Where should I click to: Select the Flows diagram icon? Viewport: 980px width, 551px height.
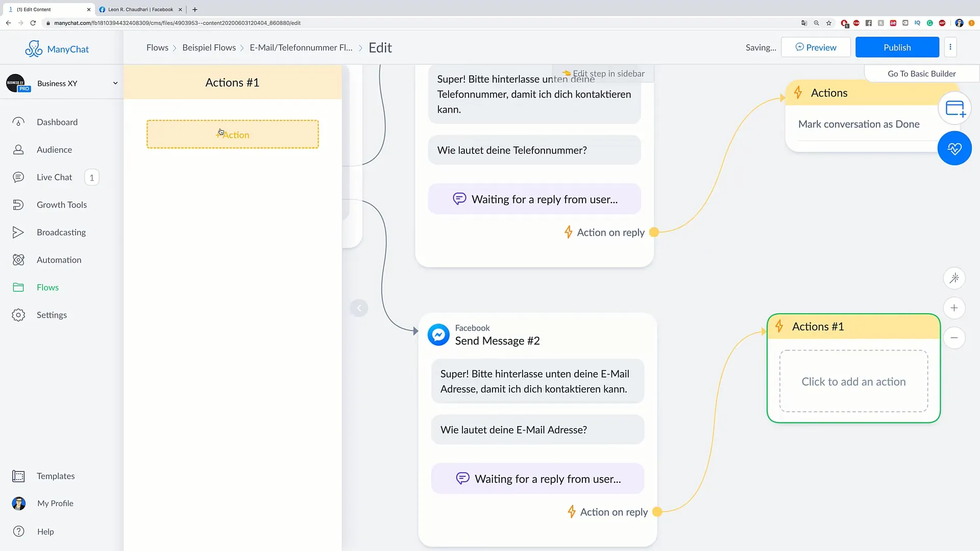18,287
